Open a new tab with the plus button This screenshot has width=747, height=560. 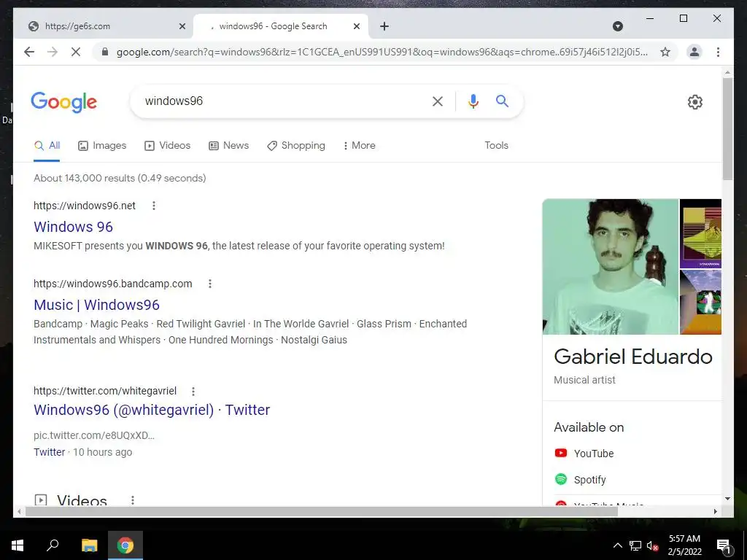[384, 26]
